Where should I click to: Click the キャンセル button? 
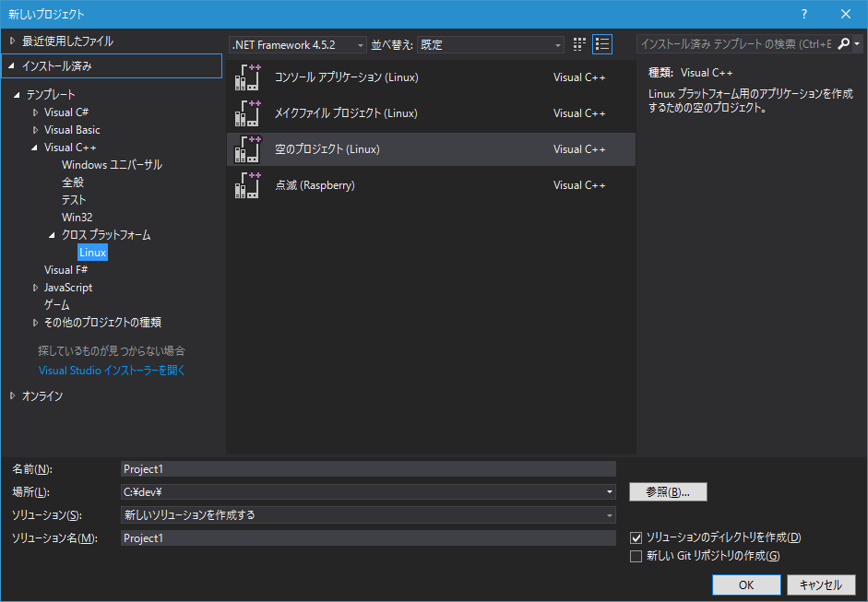pyautogui.click(x=821, y=584)
